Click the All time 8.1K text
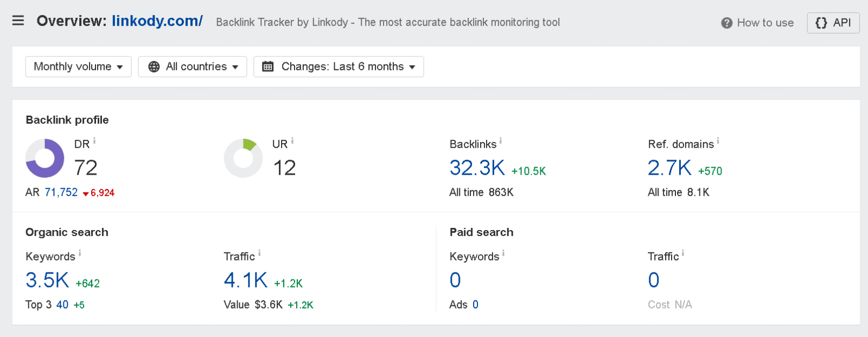Viewport: 868px width, 337px height. (679, 193)
